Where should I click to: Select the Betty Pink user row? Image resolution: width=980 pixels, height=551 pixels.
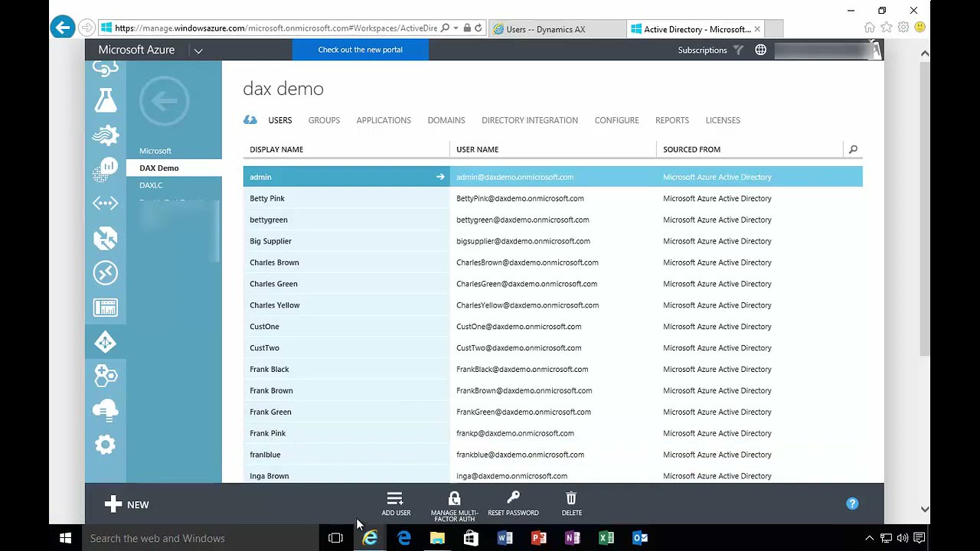tap(553, 198)
